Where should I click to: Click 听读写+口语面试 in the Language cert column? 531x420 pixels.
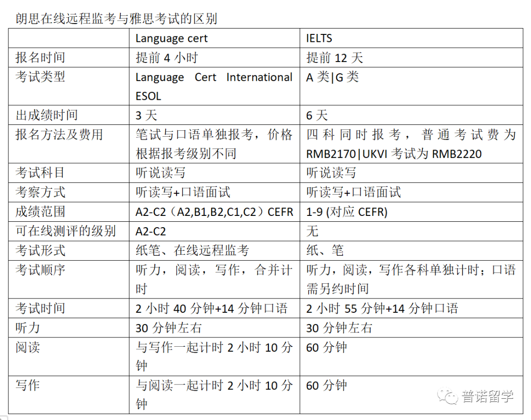pyautogui.click(x=183, y=192)
